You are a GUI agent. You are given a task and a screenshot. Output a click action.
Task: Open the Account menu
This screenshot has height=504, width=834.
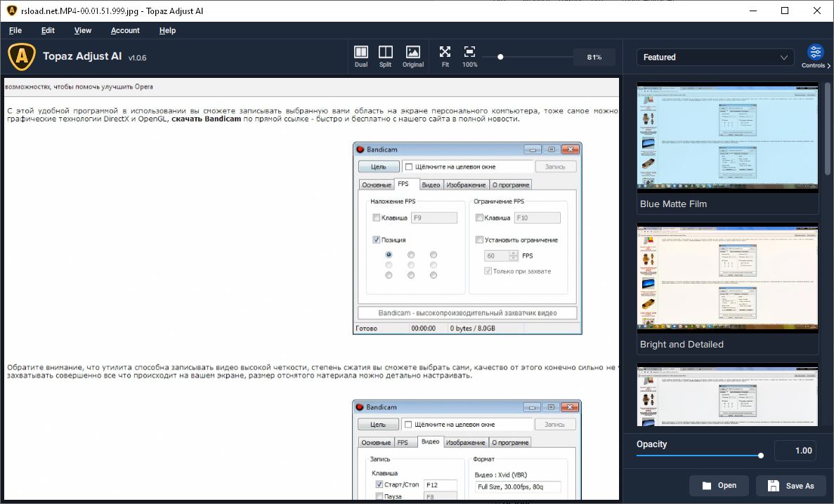pos(125,30)
